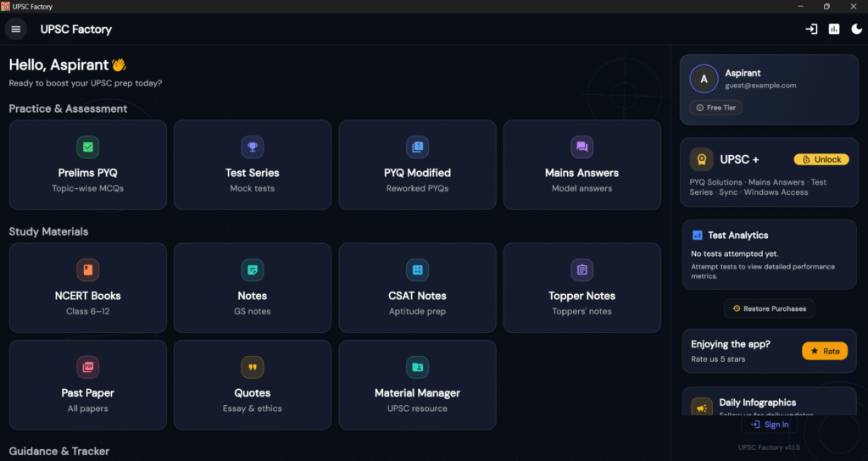The image size is (868, 461).
Task: Click the Daily Infographics heading
Action: click(x=757, y=403)
